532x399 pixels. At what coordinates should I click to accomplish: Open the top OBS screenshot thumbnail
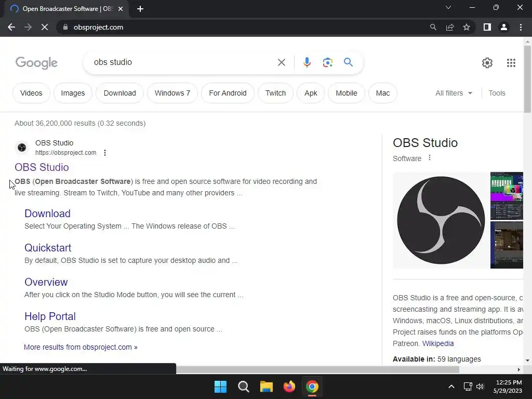click(x=507, y=196)
